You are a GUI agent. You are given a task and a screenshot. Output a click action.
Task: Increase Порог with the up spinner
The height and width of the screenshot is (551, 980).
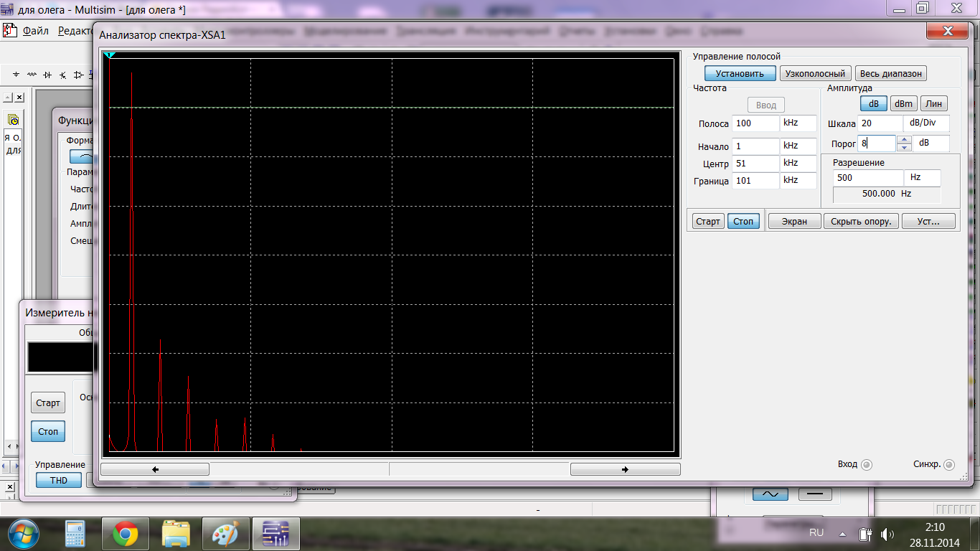tap(905, 139)
